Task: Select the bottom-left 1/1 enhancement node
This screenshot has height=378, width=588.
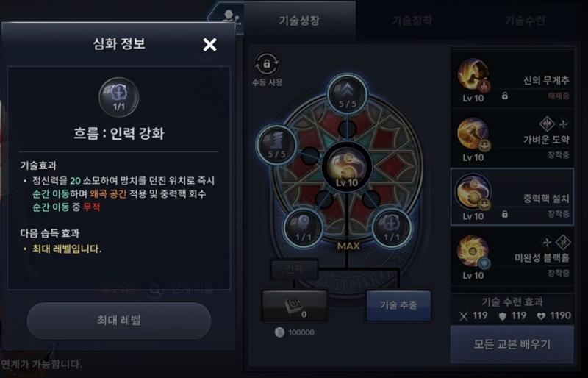Action: 303,228
